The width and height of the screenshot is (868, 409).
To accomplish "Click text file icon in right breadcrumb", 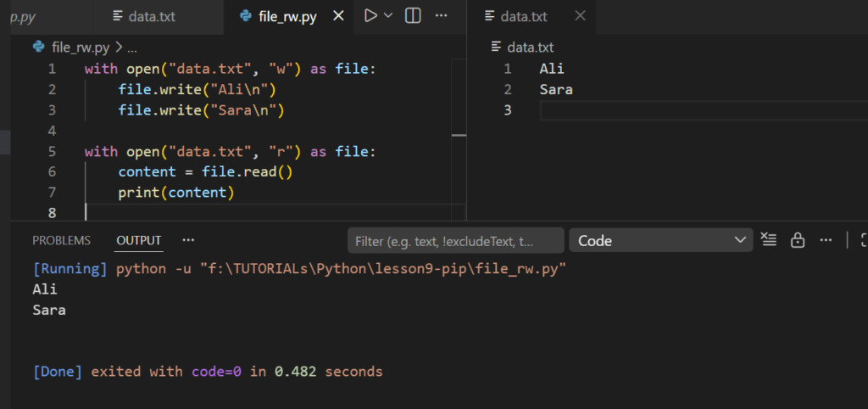I will [x=496, y=48].
